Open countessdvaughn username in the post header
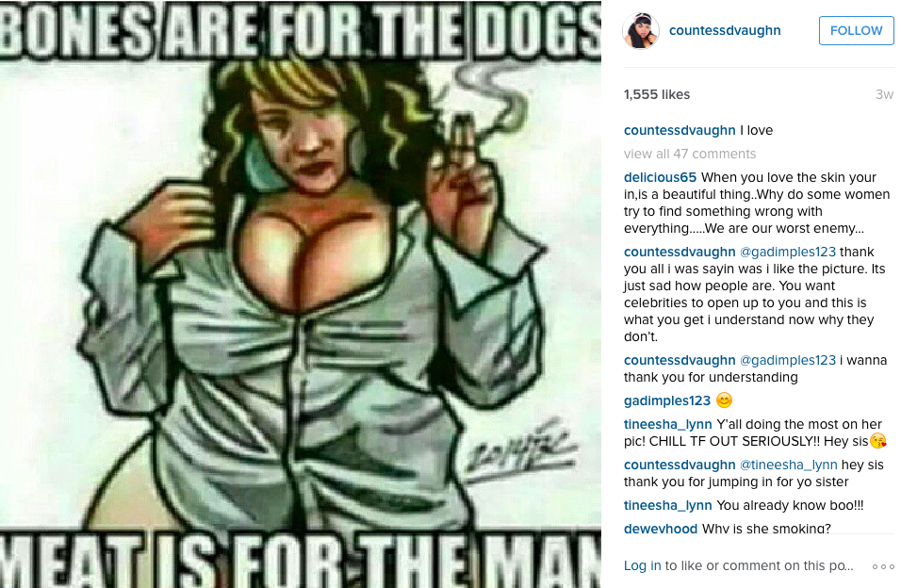This screenshot has height=588, width=901. (x=725, y=30)
